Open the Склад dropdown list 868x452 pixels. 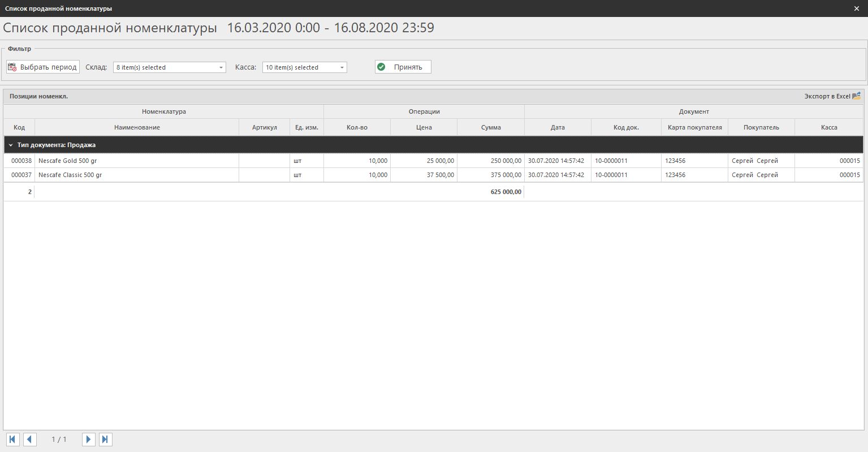221,68
